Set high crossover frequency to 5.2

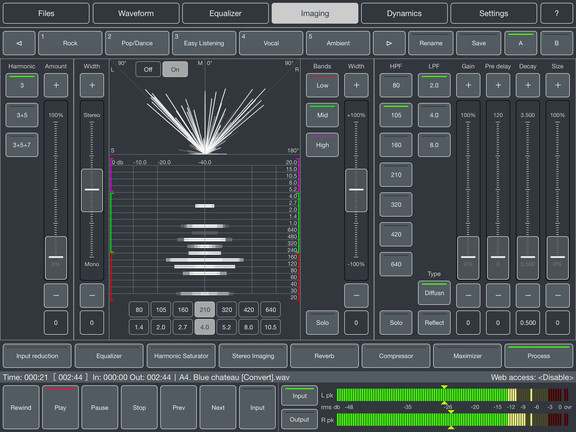click(x=227, y=327)
